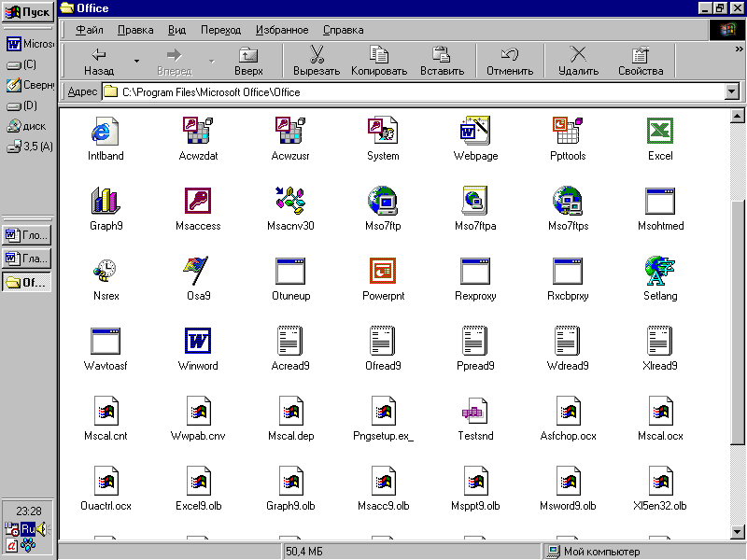Expand the Назад history dropdown arrow
The width and height of the screenshot is (747, 560).
pos(136,61)
